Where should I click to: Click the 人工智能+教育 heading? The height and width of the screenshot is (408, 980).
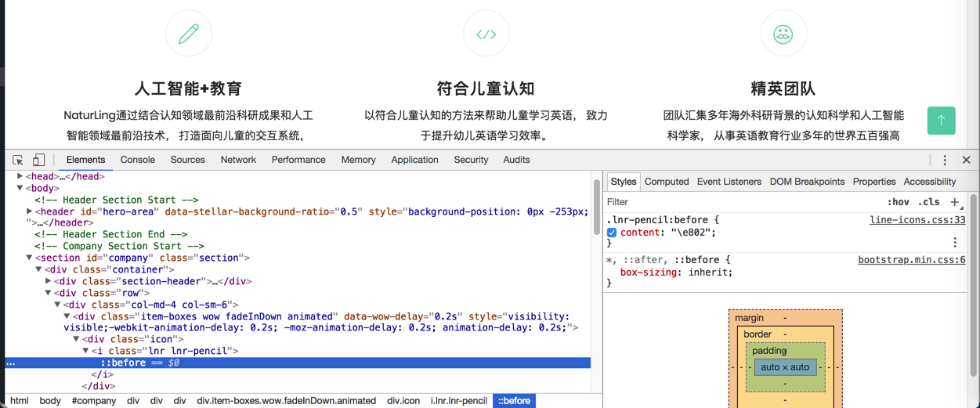[x=188, y=88]
